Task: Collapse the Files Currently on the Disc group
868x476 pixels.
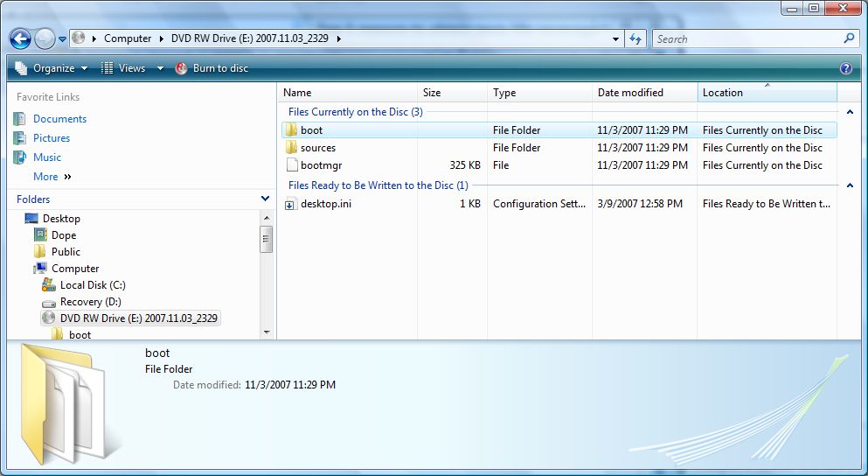Action: (850, 112)
